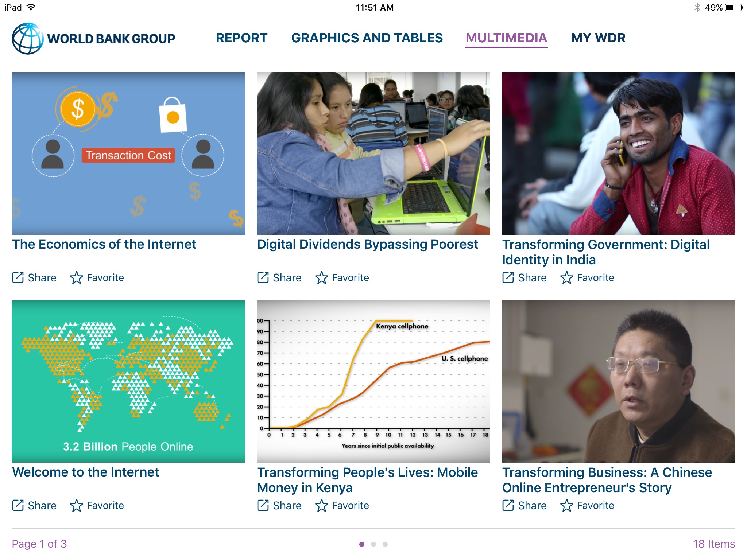
Task: Go to the My WDR tab
Action: tap(598, 38)
